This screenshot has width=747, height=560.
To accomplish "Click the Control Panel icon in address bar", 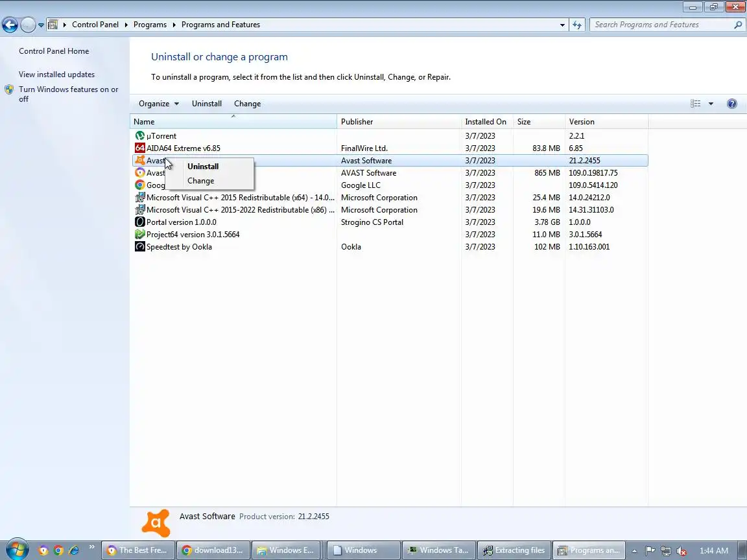I will click(x=53, y=25).
